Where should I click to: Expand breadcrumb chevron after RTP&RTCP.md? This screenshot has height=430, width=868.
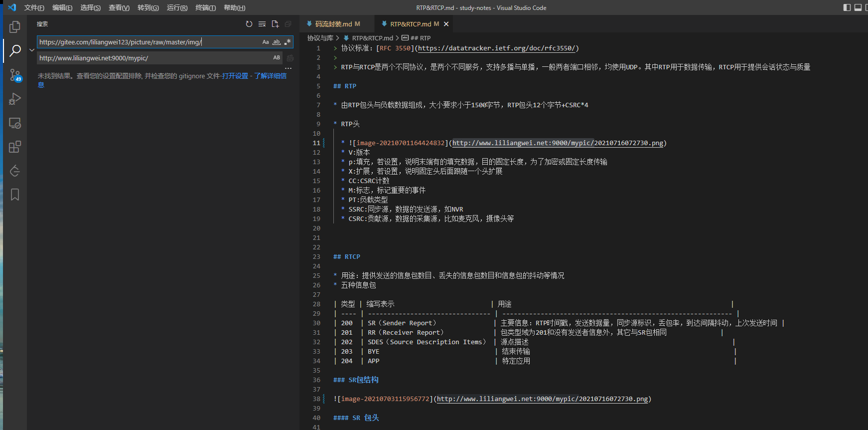pos(397,38)
